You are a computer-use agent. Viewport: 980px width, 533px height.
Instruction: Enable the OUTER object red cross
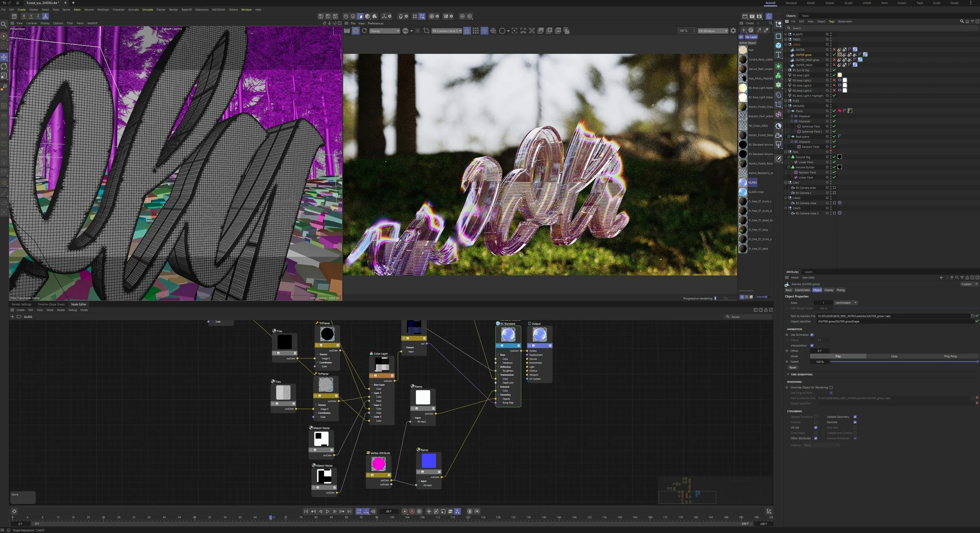(x=834, y=50)
